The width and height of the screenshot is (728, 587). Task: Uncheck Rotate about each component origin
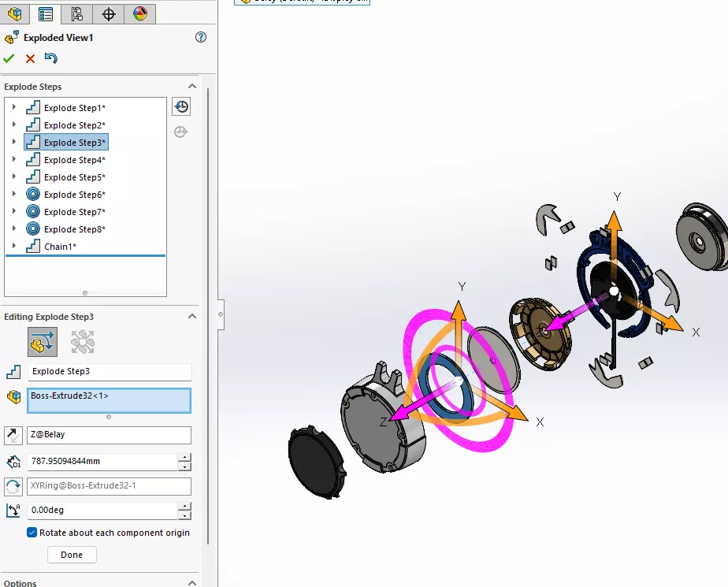point(32,533)
